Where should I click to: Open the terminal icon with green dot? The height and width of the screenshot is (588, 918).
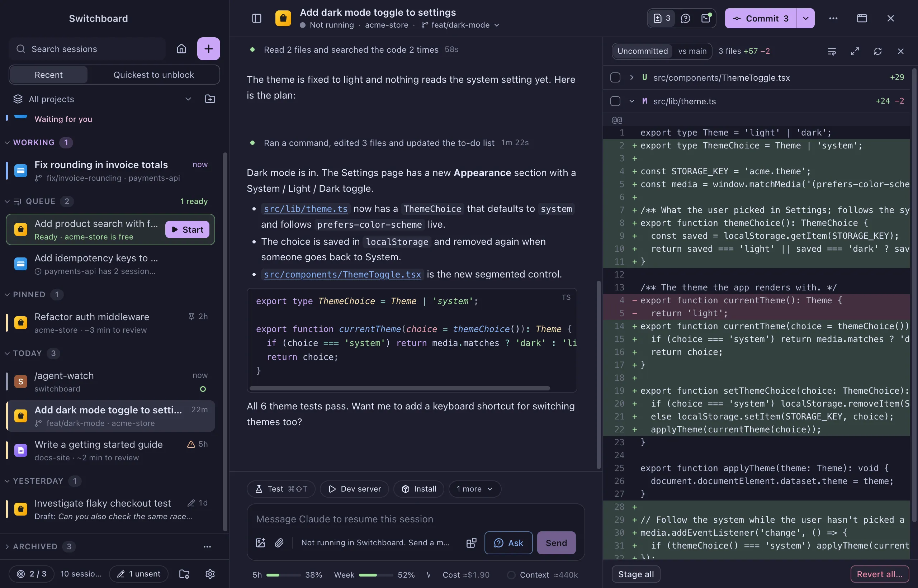coord(706,18)
